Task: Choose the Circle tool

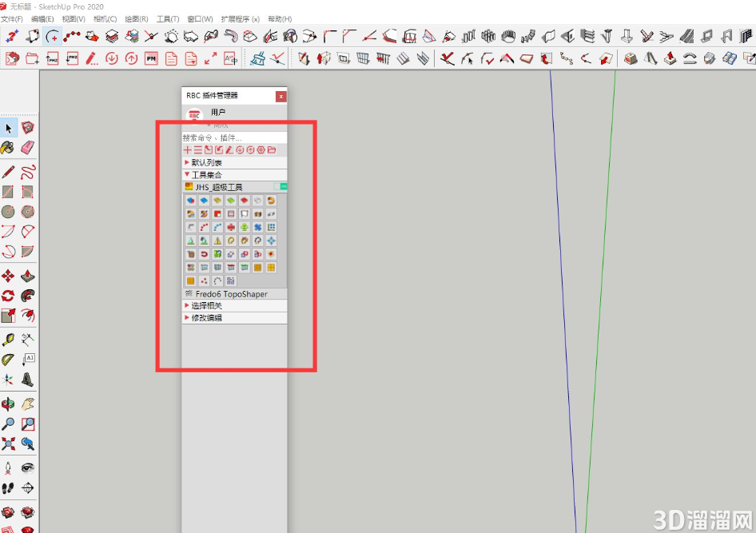Action: point(8,212)
